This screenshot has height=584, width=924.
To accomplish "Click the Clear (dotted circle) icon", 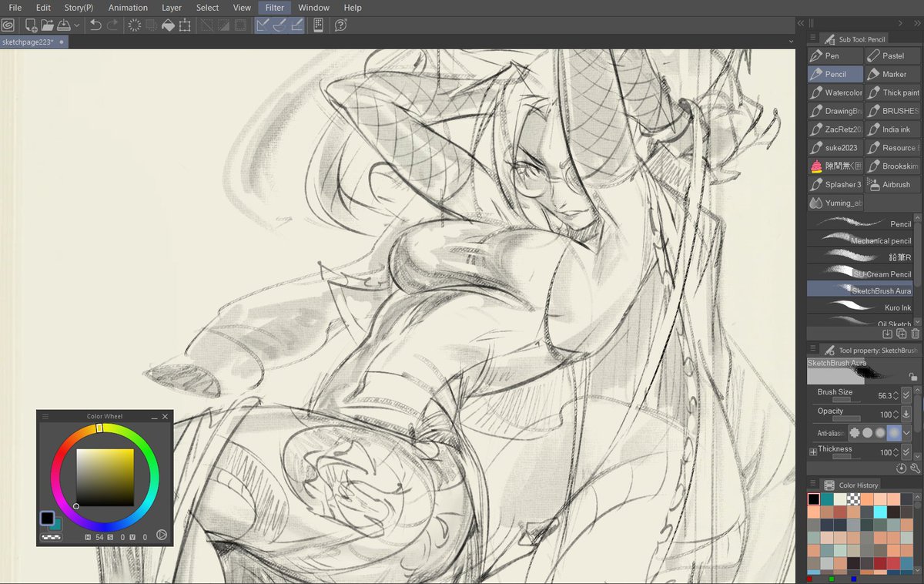I will pos(134,25).
